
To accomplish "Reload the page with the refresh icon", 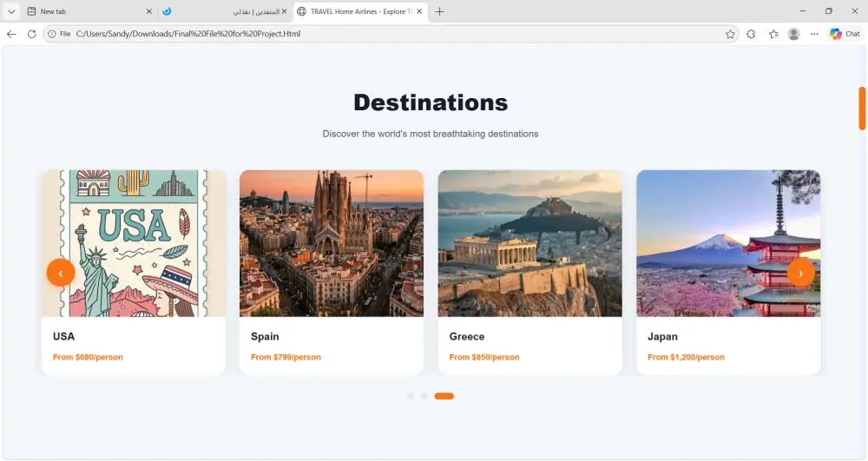I will 31,34.
